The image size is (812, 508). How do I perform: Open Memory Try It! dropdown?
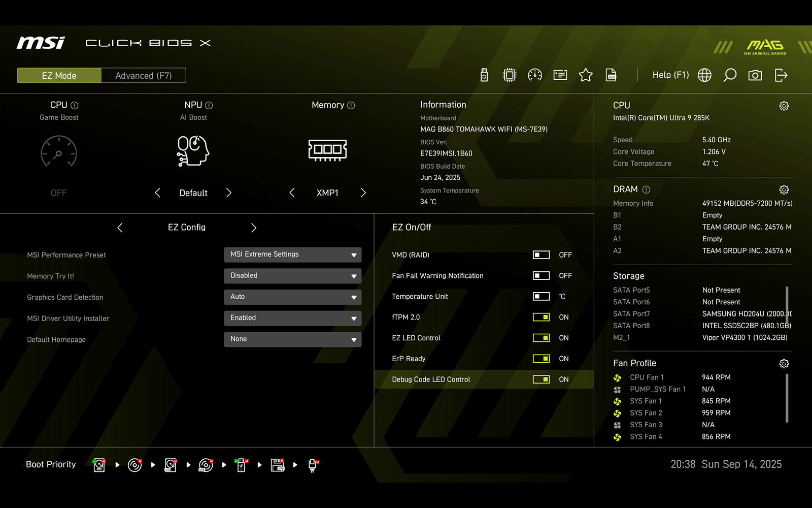(293, 276)
